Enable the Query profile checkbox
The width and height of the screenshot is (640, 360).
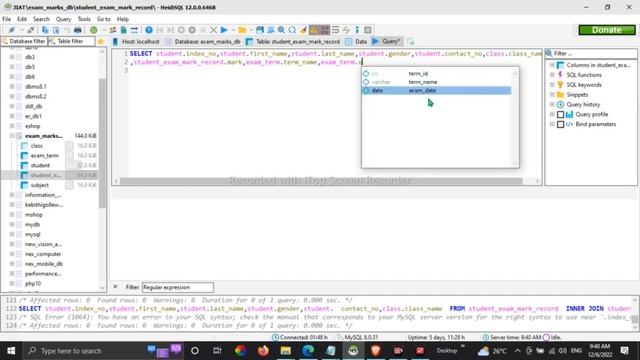560,115
